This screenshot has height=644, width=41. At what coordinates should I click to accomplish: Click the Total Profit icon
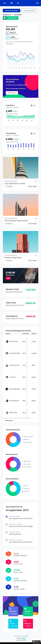click(x=7, y=38)
